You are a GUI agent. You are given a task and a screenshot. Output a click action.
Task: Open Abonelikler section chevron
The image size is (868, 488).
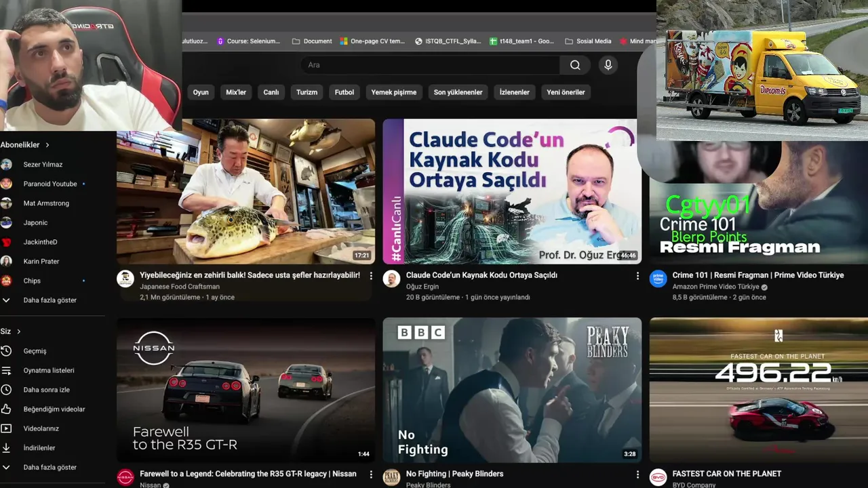(x=47, y=145)
